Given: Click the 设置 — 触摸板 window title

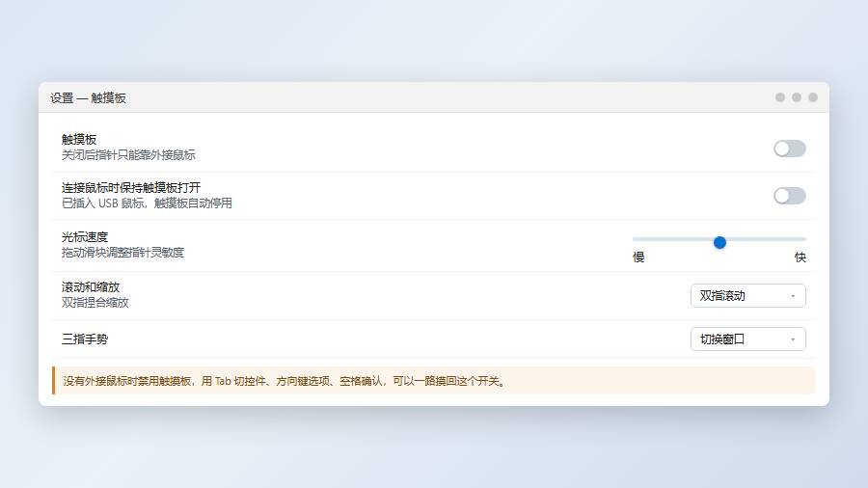Looking at the screenshot, I should pyautogui.click(x=88, y=98).
